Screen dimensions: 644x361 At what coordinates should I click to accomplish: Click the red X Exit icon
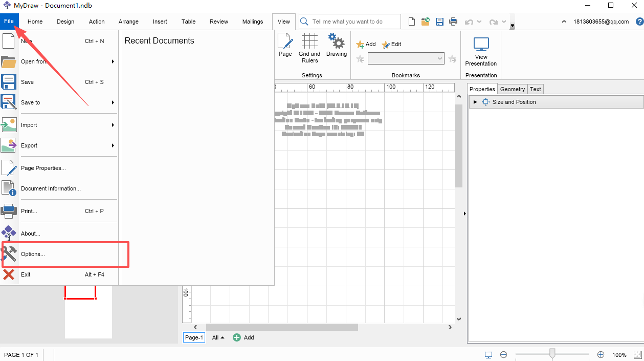click(9, 274)
